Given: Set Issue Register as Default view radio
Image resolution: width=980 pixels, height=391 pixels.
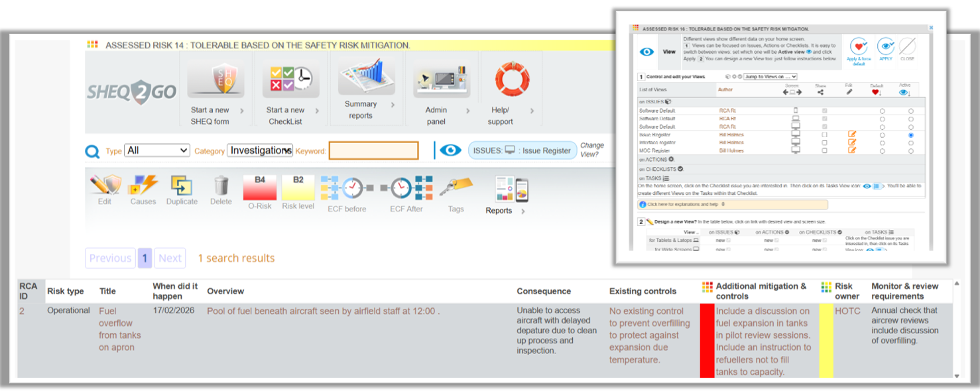Looking at the screenshot, I should (882, 135).
